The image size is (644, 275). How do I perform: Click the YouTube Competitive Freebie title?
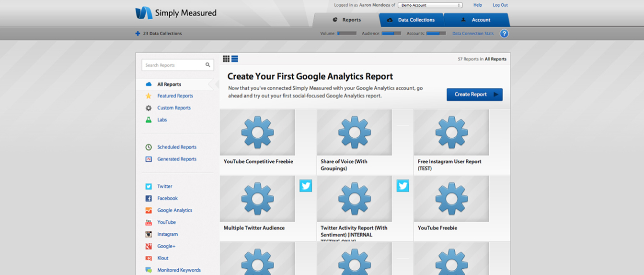pyautogui.click(x=258, y=162)
